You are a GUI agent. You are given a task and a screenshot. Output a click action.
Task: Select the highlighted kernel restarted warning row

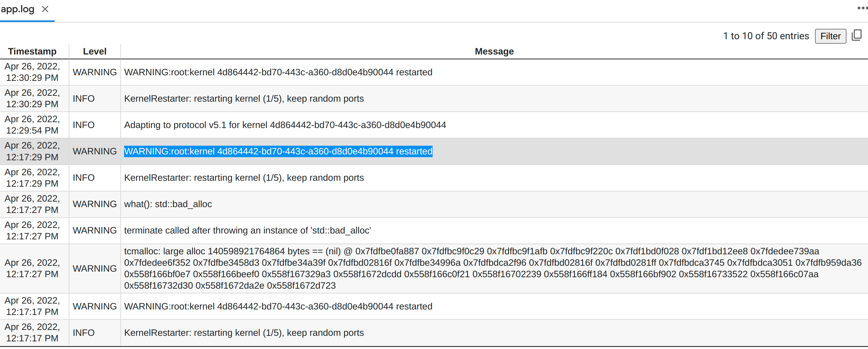[x=278, y=151]
